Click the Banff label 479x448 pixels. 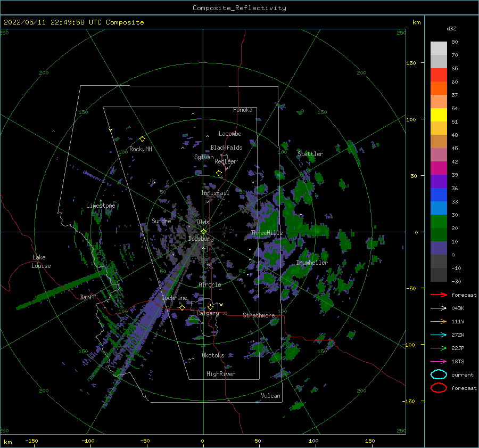click(88, 297)
